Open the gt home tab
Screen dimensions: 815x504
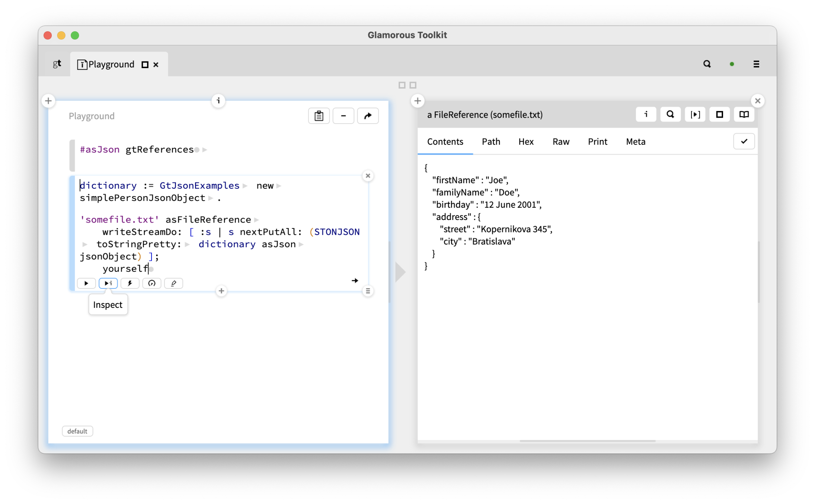click(57, 64)
